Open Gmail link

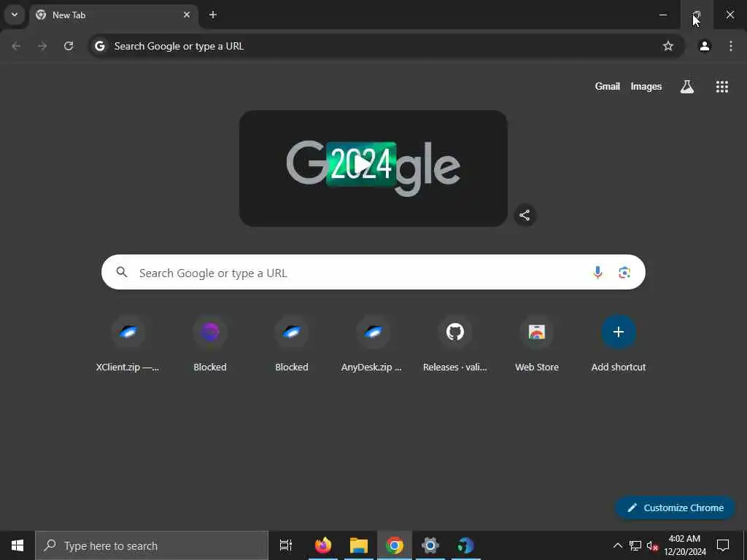pos(607,86)
